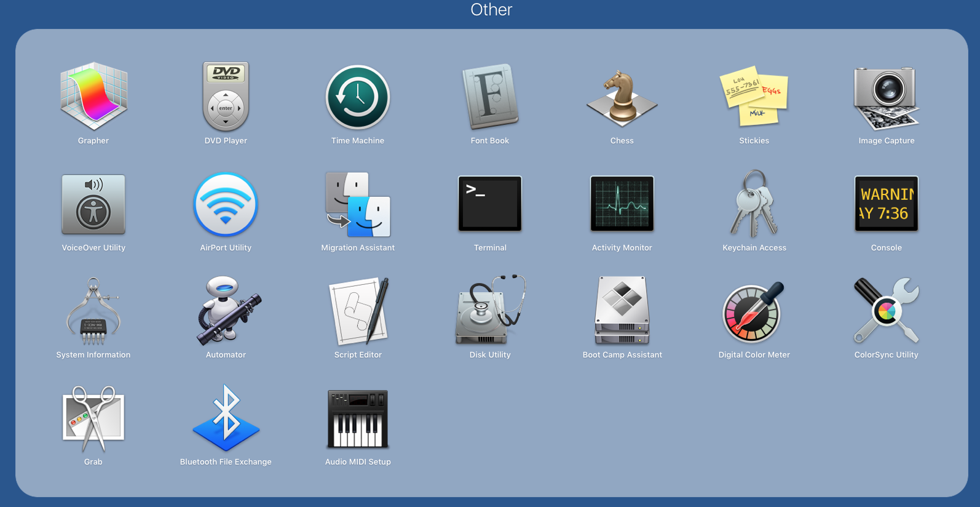Click the "Other" folder title
The height and width of the screenshot is (507, 980).
coord(491,10)
